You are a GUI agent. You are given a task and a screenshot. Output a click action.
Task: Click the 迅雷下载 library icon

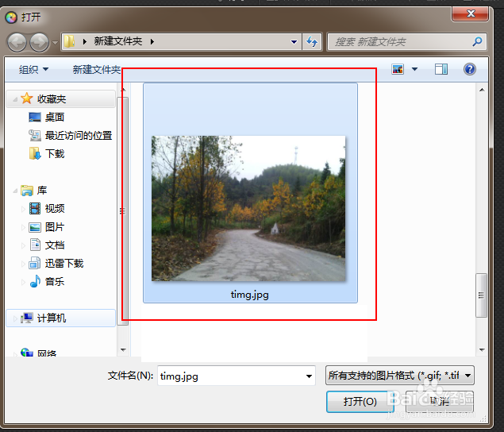click(x=35, y=263)
